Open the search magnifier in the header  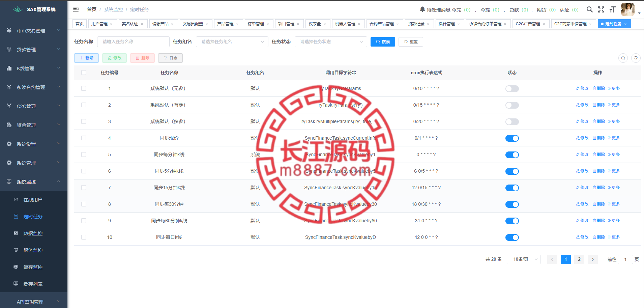click(x=589, y=9)
